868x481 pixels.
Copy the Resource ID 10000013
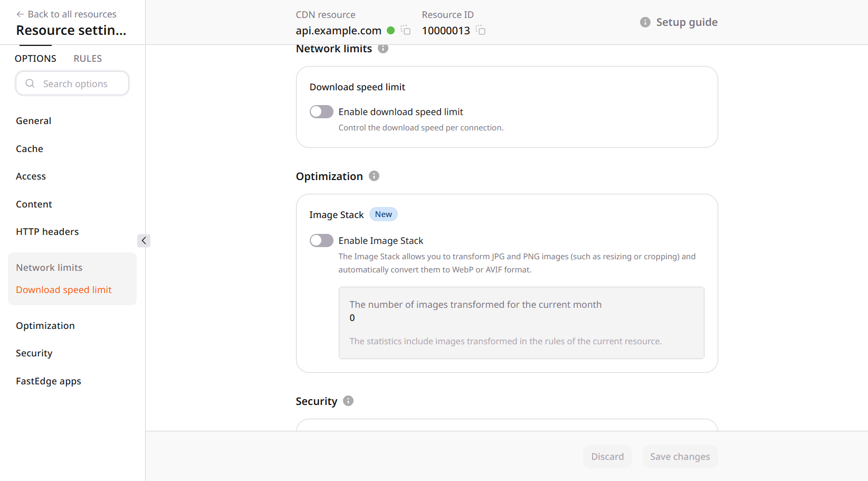coord(480,30)
